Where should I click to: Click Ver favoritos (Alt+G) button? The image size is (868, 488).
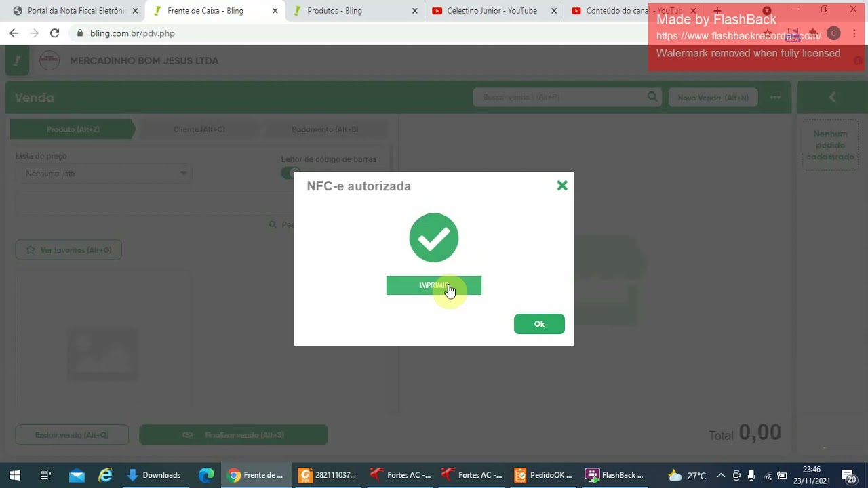point(68,250)
